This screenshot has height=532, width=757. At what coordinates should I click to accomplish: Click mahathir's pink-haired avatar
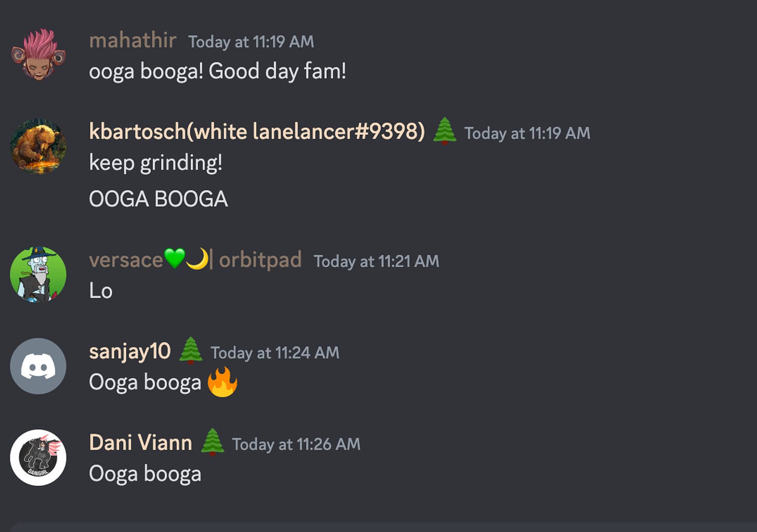tap(38, 55)
